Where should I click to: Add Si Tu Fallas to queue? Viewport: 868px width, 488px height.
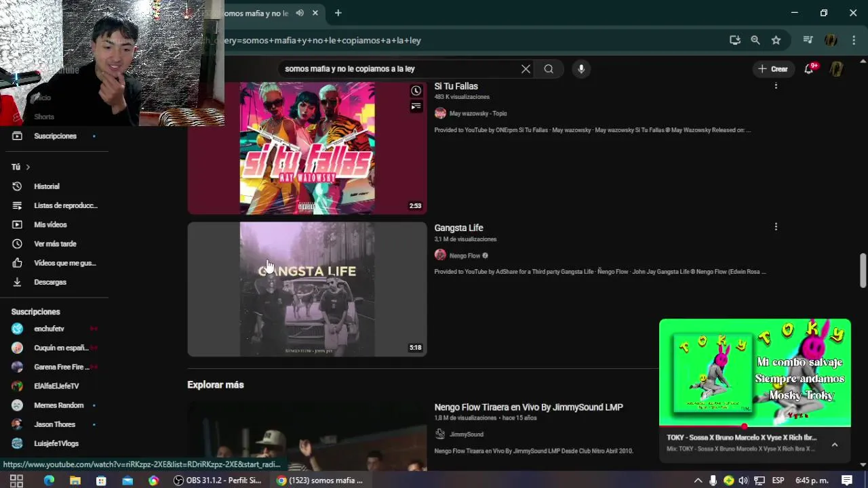[416, 106]
